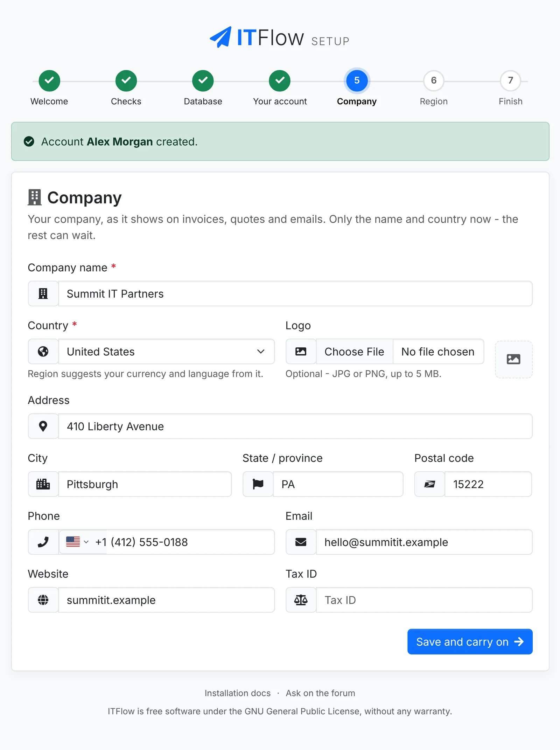Image resolution: width=560 pixels, height=750 pixels.
Task: Focus the Website field summitit.example
Action: coord(166,600)
